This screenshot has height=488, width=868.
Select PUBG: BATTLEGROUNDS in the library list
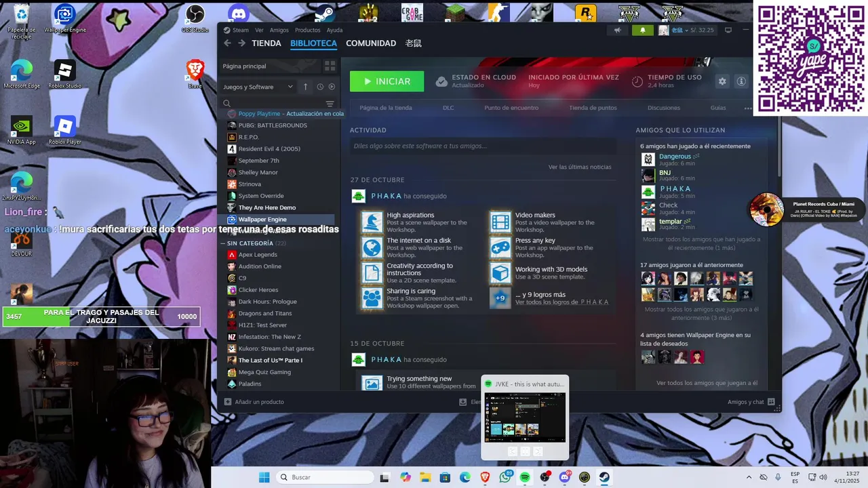pyautogui.click(x=273, y=125)
